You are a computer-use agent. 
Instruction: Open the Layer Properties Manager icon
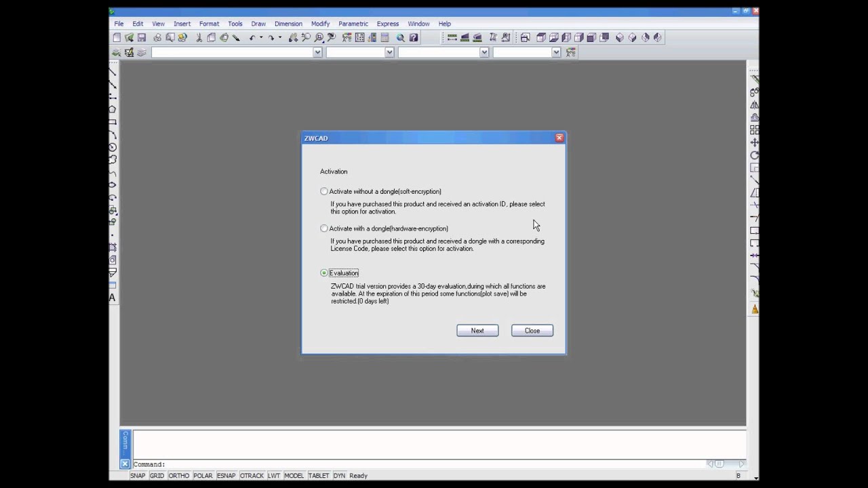point(129,52)
